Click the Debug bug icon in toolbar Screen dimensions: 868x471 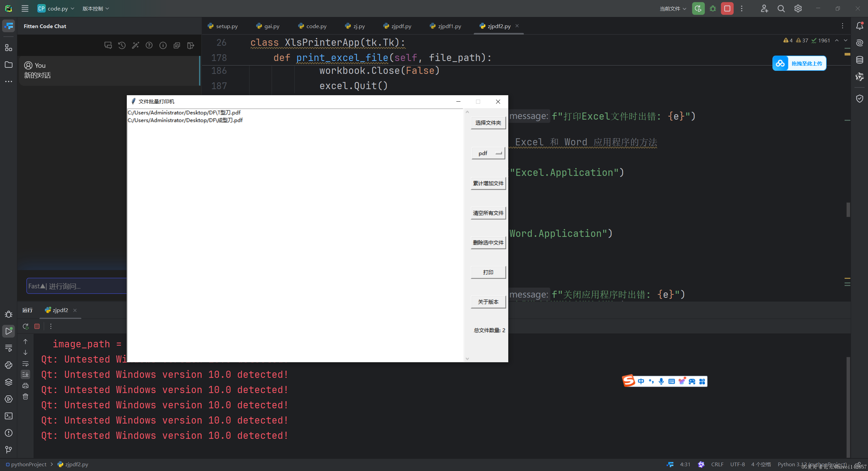coord(713,8)
